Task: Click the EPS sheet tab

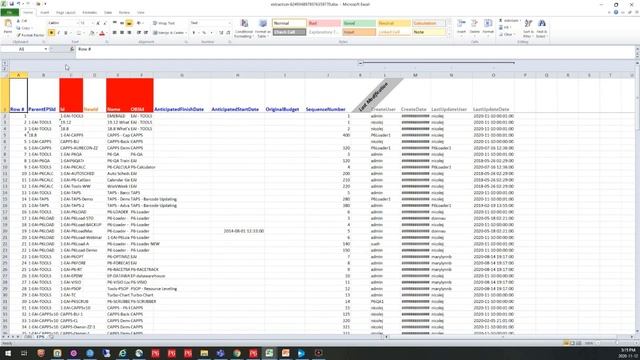Action: 40,337
